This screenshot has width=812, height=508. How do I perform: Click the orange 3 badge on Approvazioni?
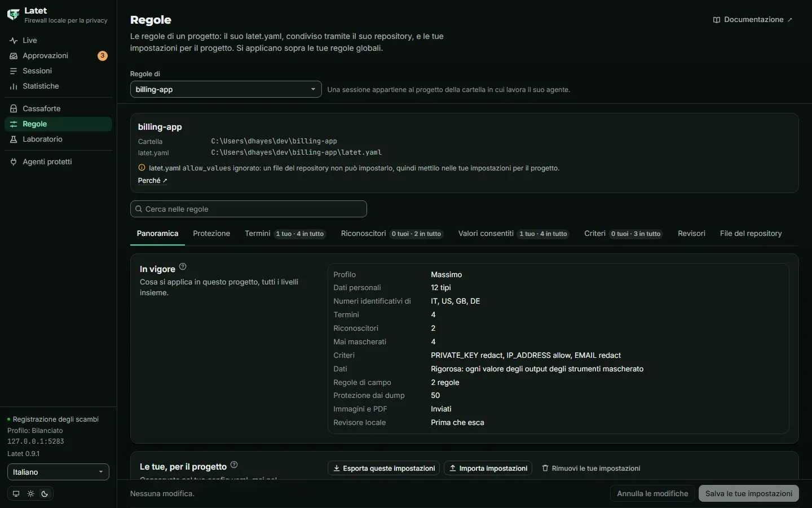102,56
